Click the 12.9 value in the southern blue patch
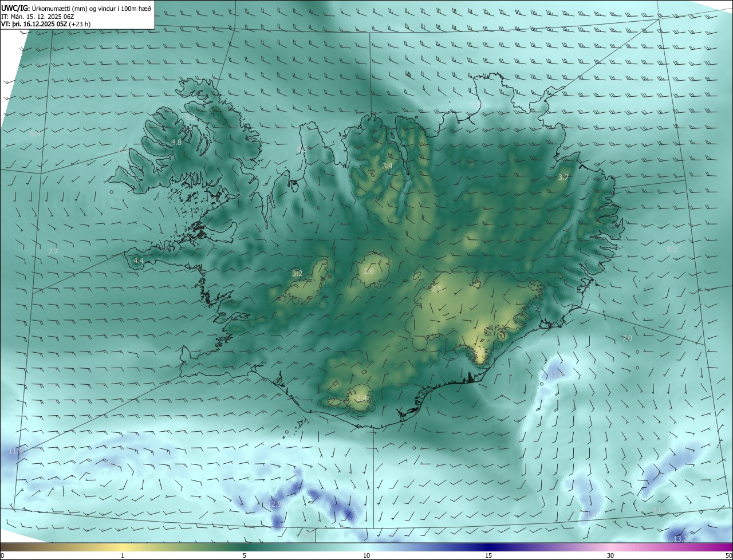Viewport: 733px width, 560px height. tap(274, 504)
